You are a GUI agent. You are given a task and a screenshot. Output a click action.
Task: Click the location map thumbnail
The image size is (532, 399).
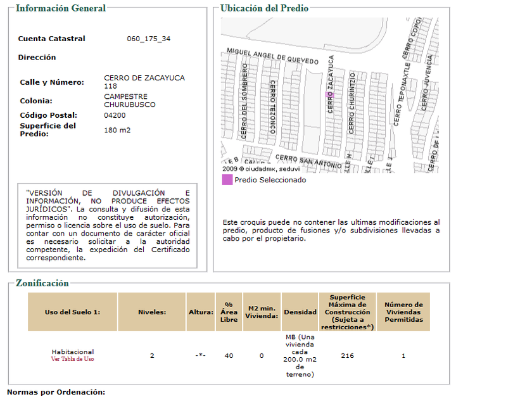tap(330, 96)
